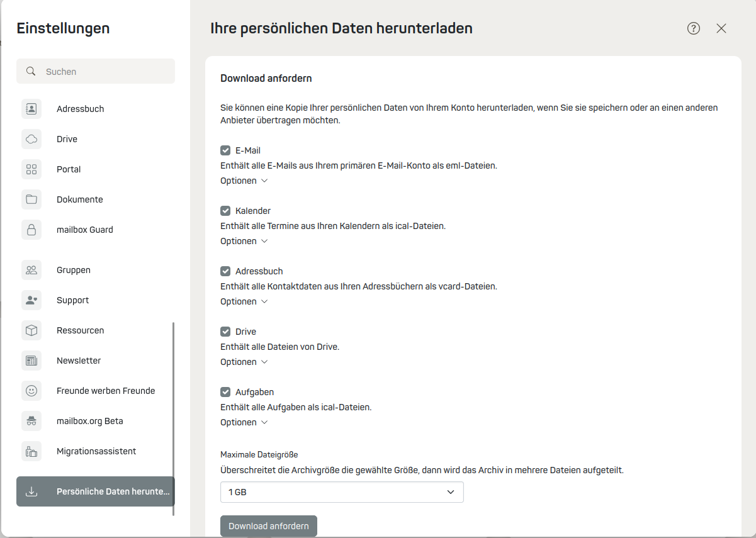This screenshot has width=756, height=538.
Task: Click into the Suchen search field
Action: tap(96, 71)
